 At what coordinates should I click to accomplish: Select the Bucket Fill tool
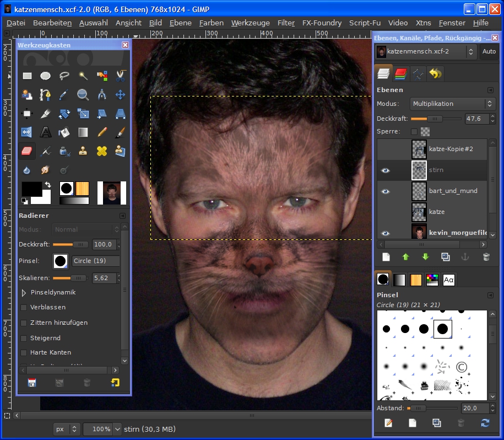point(64,132)
